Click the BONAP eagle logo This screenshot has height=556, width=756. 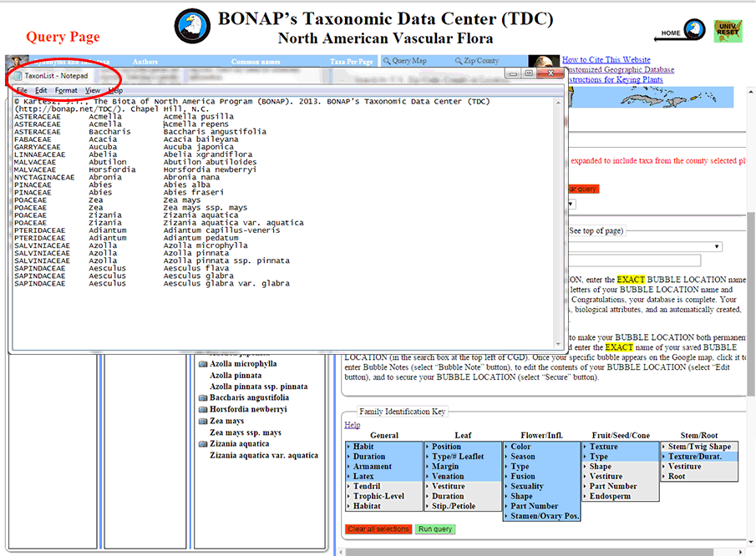point(193,28)
